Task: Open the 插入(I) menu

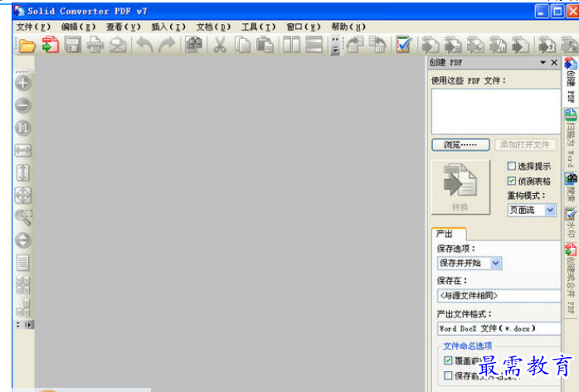Action: (168, 27)
